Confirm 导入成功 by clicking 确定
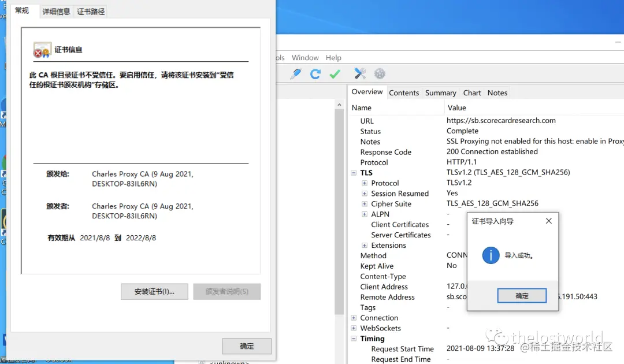 coord(522,296)
